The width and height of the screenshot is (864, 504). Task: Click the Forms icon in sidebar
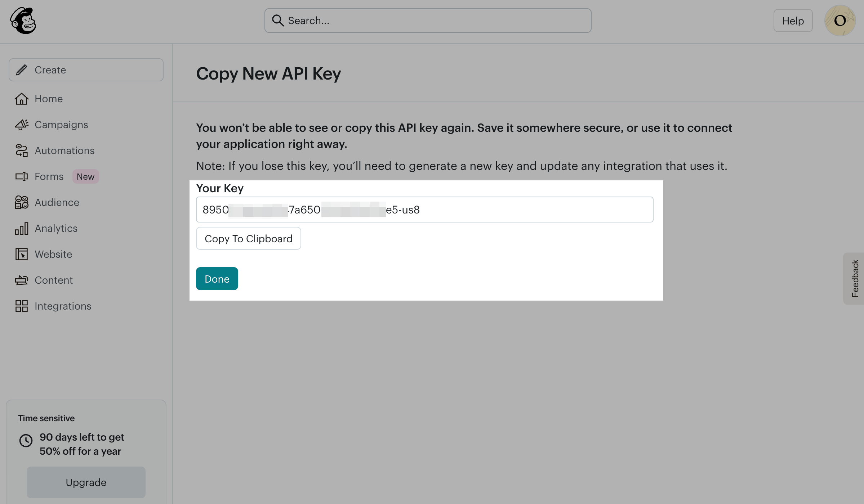[x=21, y=176]
